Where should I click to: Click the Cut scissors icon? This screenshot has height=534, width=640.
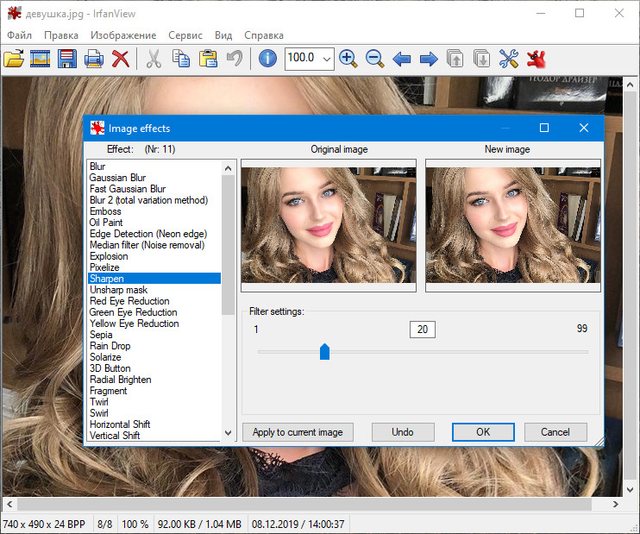pyautogui.click(x=154, y=59)
